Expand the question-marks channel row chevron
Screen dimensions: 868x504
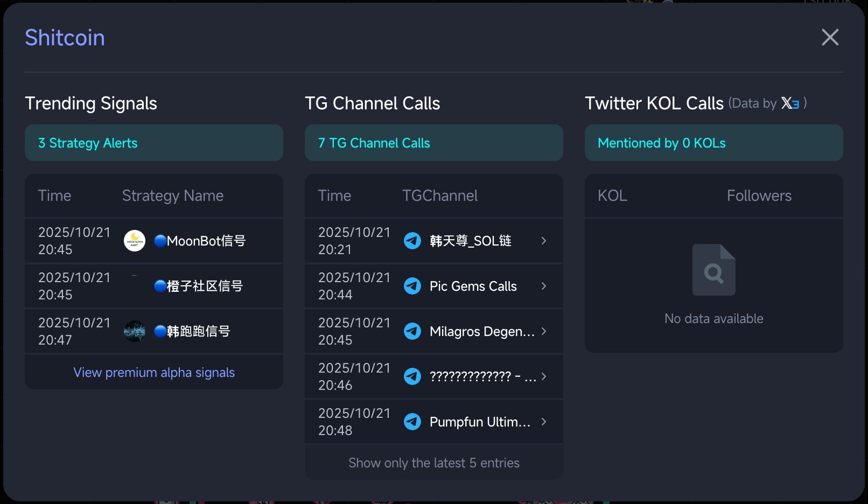point(544,376)
